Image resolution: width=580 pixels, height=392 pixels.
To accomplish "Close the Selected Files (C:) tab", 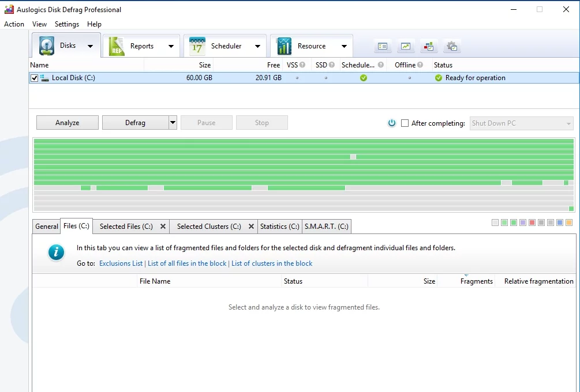I will [x=163, y=227].
